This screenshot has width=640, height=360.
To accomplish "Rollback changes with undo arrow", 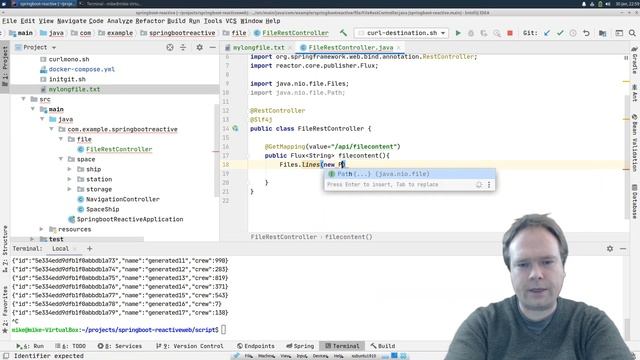I will (587, 33).
